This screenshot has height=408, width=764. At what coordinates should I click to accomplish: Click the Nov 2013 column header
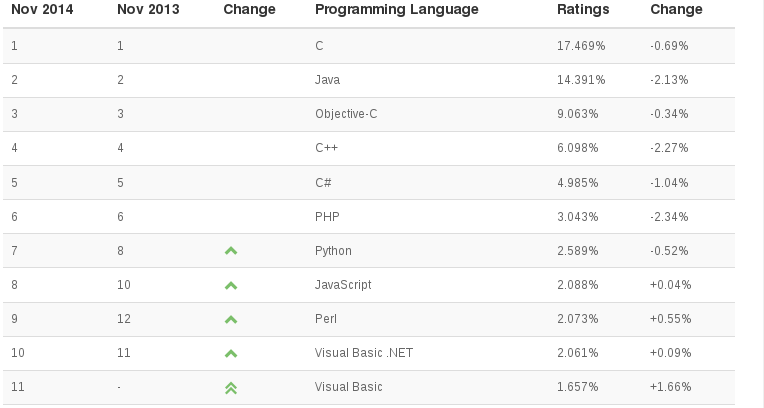point(148,9)
